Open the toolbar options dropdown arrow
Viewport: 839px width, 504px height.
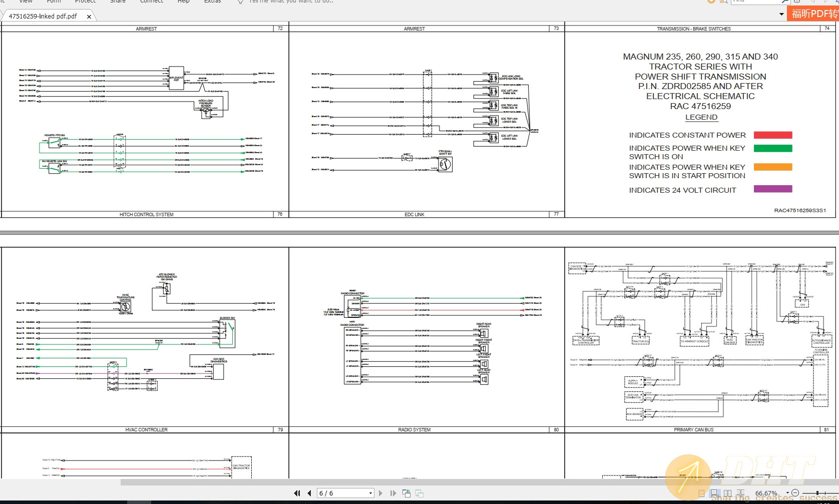[781, 14]
